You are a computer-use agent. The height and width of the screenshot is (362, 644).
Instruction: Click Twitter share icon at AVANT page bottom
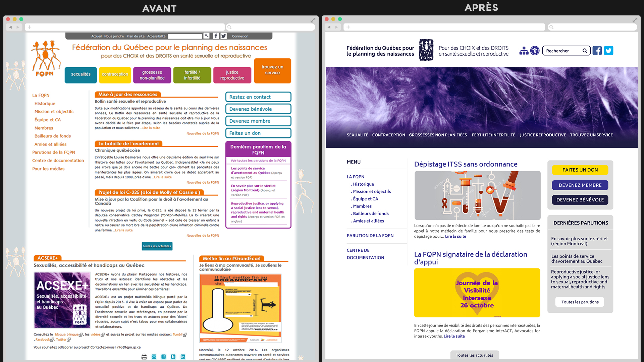tap(173, 357)
